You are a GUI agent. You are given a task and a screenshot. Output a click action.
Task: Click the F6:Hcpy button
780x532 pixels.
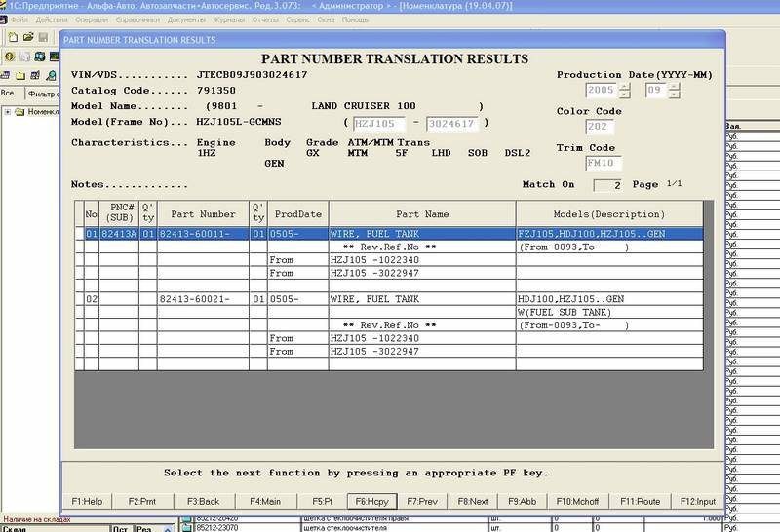(x=371, y=501)
